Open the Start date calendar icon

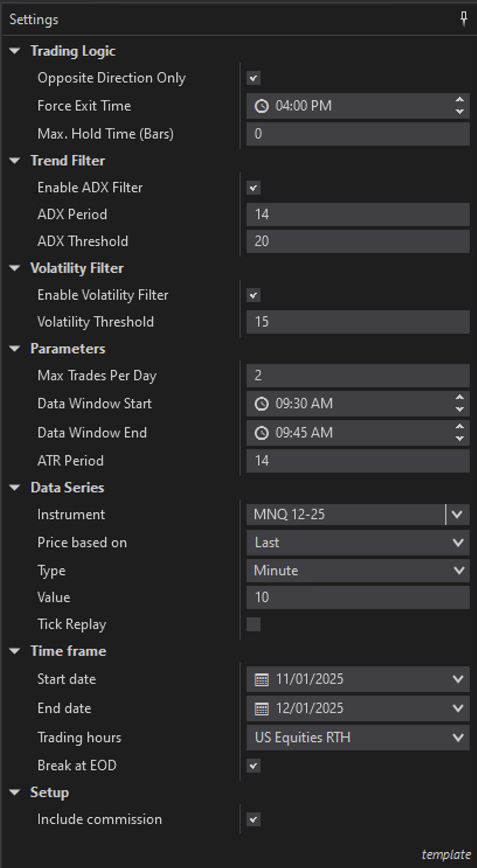tap(262, 679)
